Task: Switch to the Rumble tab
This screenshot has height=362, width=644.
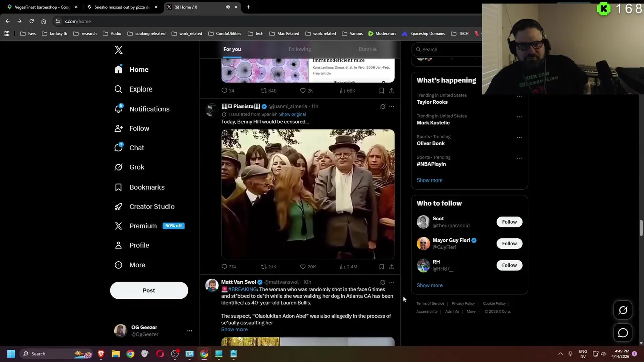Action: click(367, 49)
